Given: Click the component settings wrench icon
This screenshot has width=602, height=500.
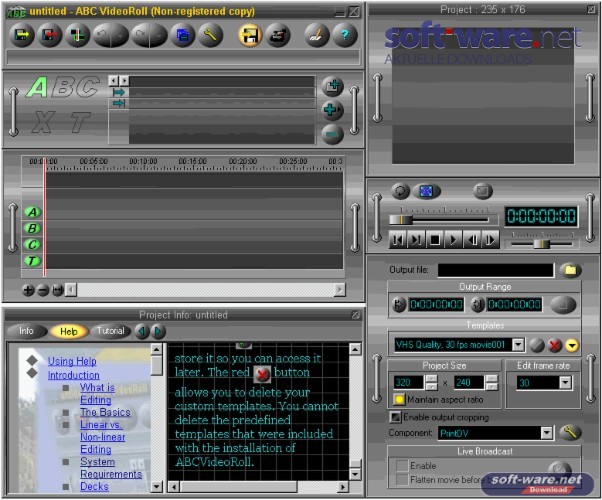Looking at the screenshot, I should 570,433.
